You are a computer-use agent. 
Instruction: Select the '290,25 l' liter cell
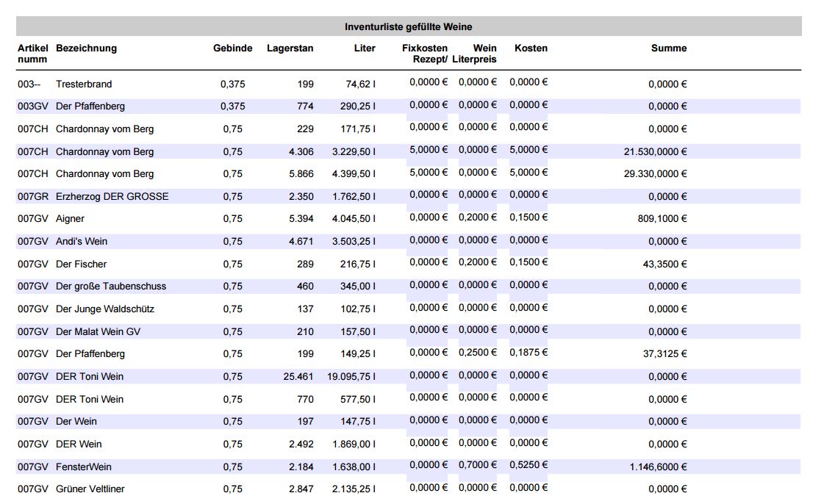tap(358, 107)
